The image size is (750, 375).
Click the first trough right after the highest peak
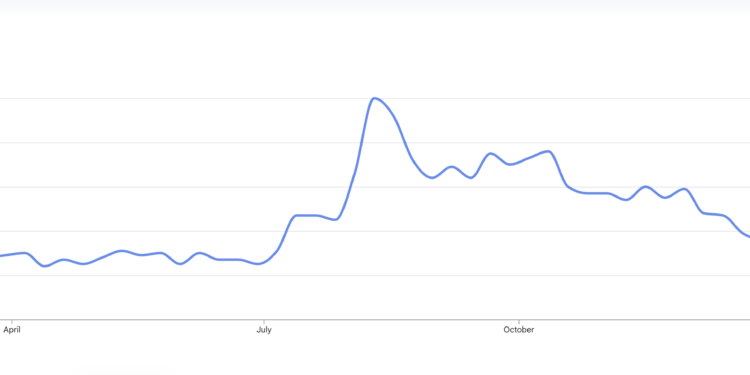point(432,177)
